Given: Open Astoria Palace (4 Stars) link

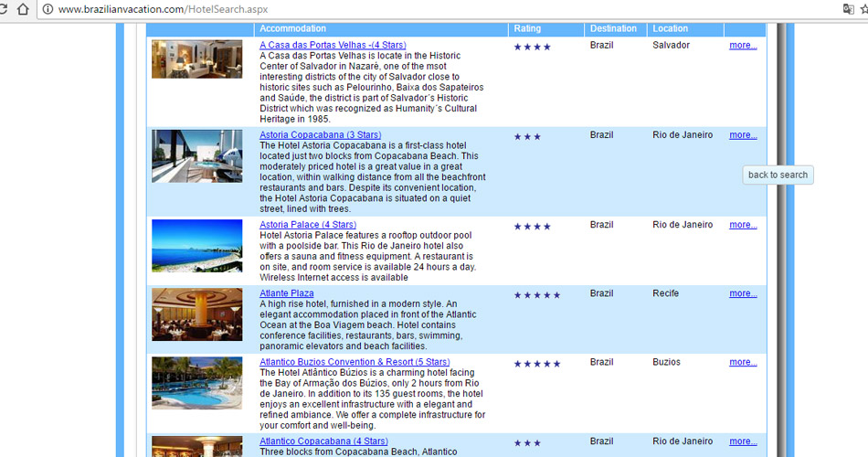Looking at the screenshot, I should [308, 224].
